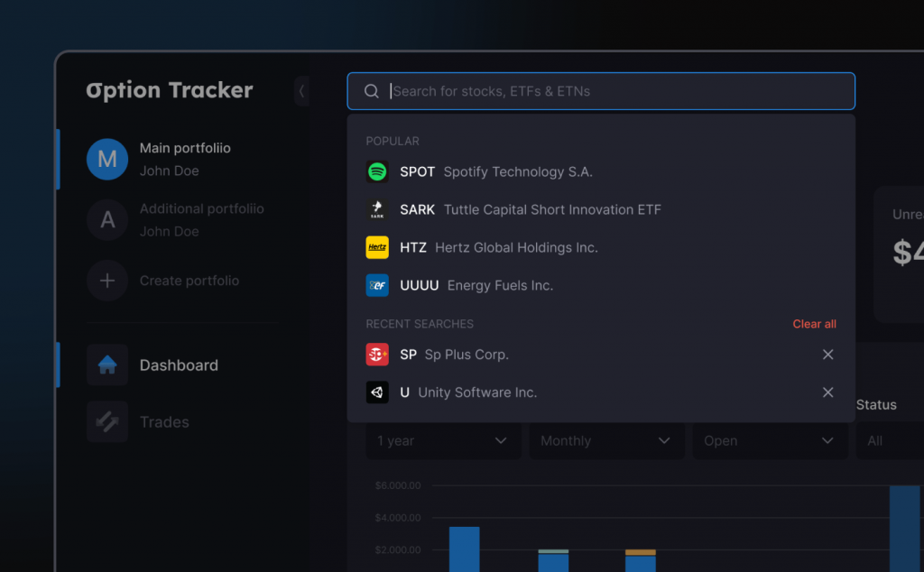Screen dimensions: 924x572
Task: Remove Sp Plus Corp. from recent searches
Action: point(828,355)
